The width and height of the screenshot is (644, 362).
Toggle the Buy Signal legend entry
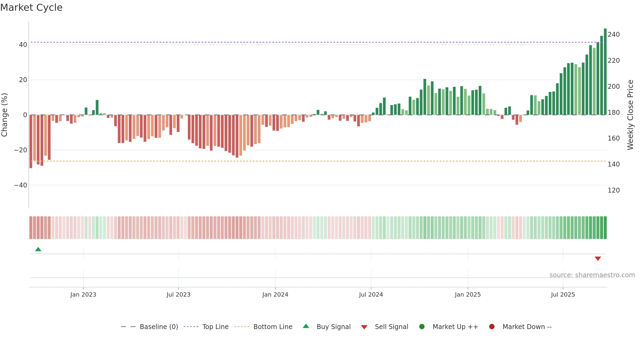[x=327, y=327]
